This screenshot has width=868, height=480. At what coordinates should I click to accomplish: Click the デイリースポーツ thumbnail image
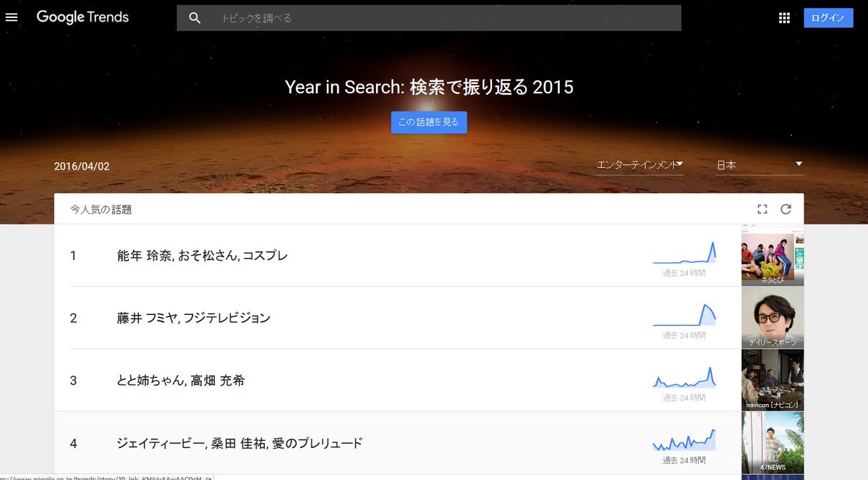pos(773,318)
